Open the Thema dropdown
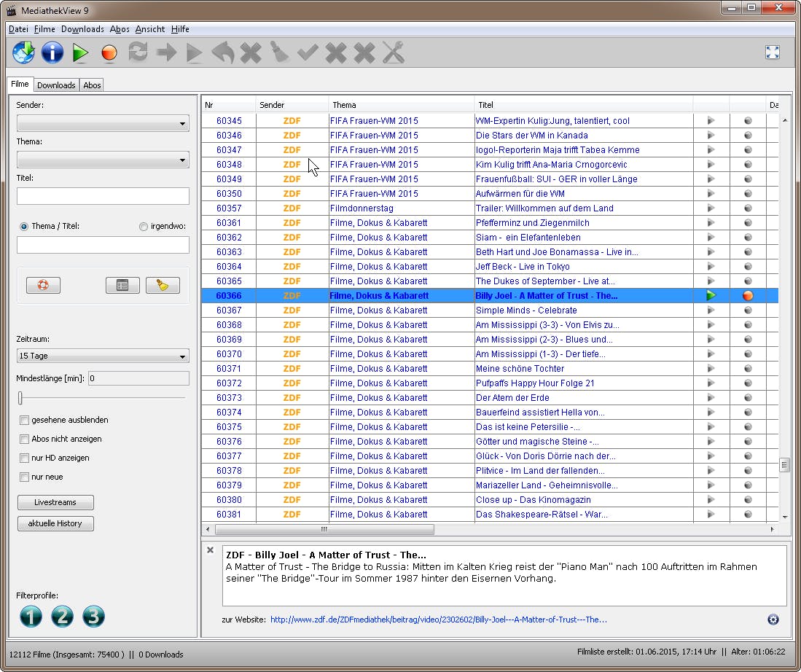The image size is (801, 672). pos(103,160)
